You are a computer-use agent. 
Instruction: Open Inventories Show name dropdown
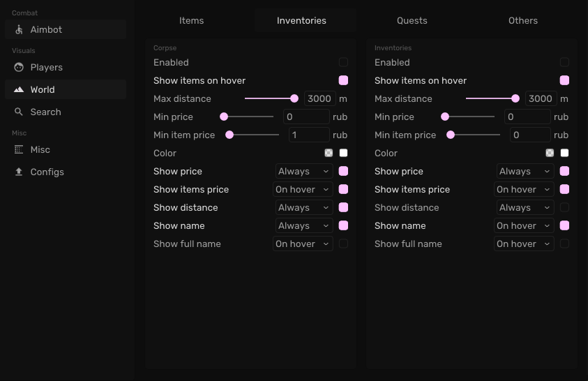click(524, 225)
